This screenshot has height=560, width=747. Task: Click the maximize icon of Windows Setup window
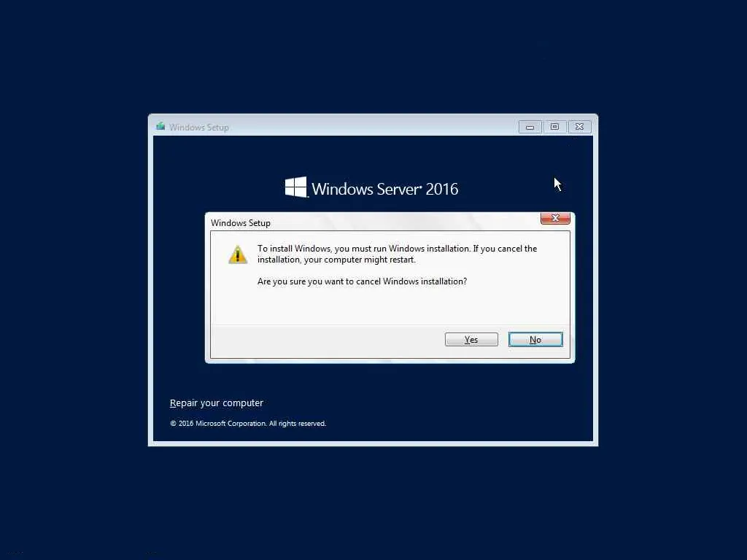pyautogui.click(x=554, y=127)
